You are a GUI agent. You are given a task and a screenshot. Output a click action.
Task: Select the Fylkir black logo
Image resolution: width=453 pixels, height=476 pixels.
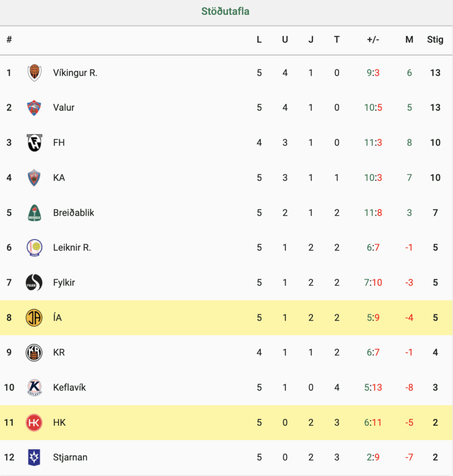coord(34,283)
